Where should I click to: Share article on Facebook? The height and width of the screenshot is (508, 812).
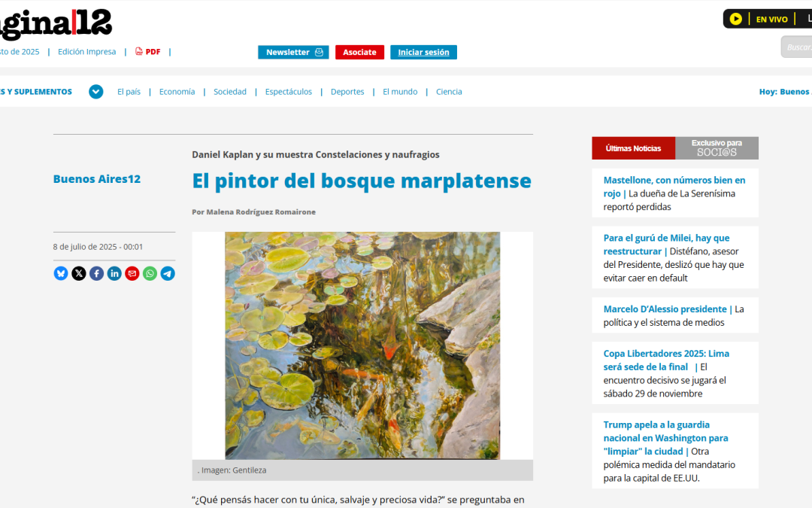pyautogui.click(x=96, y=273)
